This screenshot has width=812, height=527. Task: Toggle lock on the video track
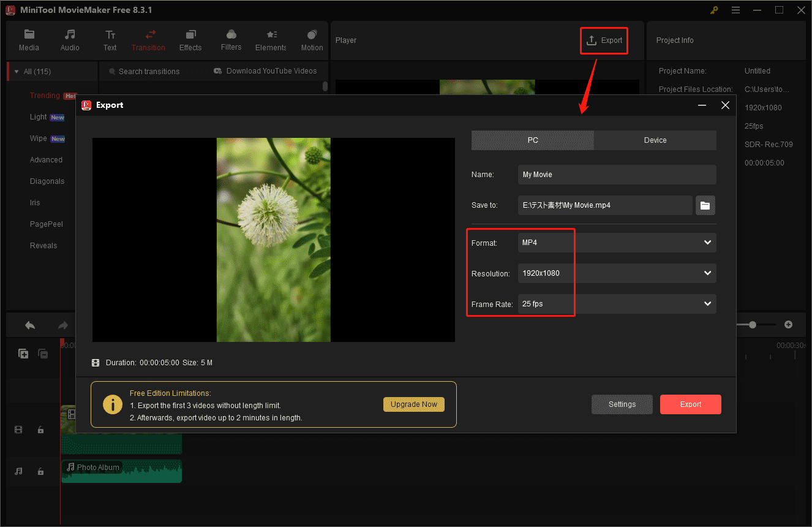40,430
